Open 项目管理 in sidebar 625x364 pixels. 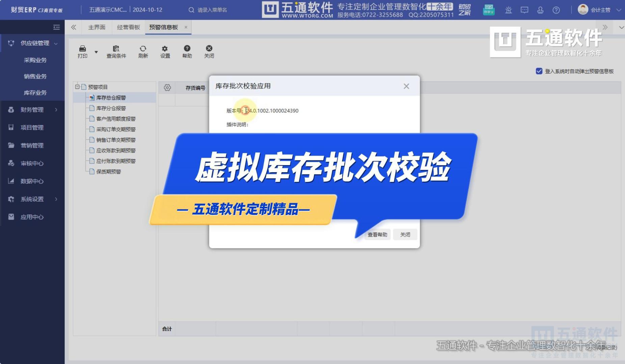click(x=32, y=127)
